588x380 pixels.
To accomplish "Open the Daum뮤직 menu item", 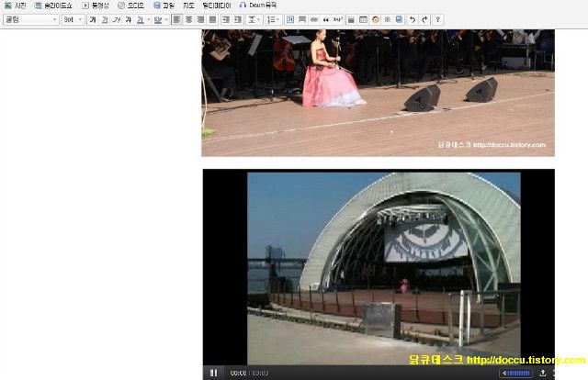I will pyautogui.click(x=258, y=6).
